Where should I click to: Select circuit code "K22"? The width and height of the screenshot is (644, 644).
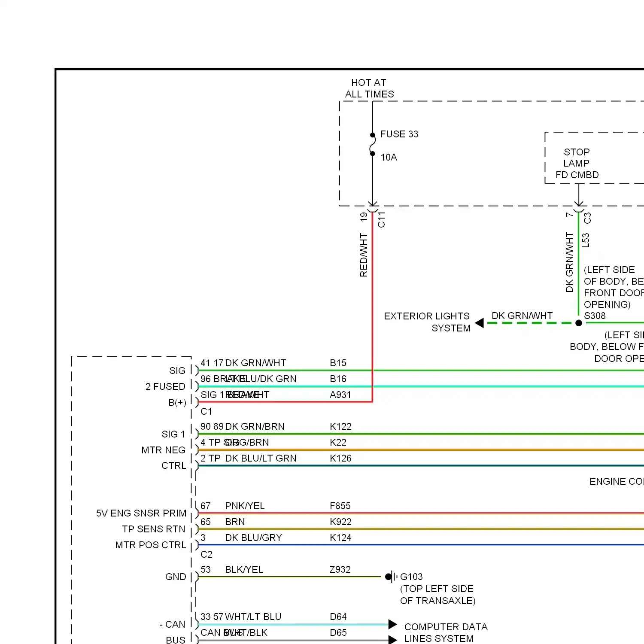(338, 442)
